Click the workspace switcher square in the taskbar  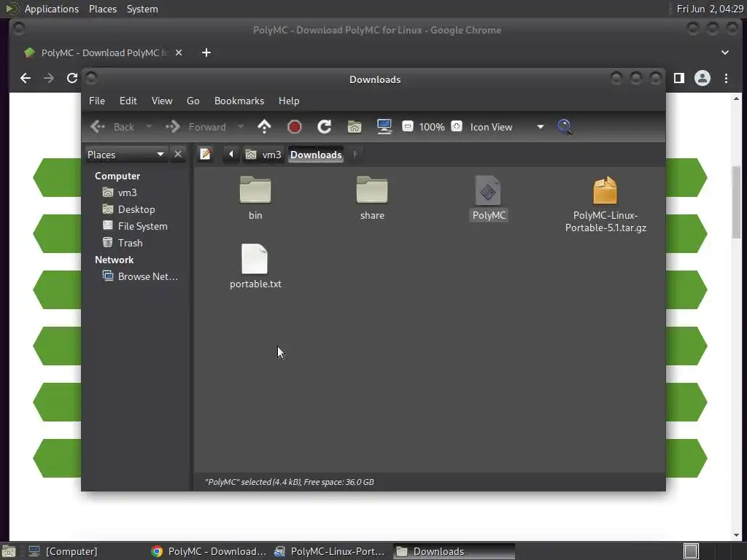coord(691,551)
